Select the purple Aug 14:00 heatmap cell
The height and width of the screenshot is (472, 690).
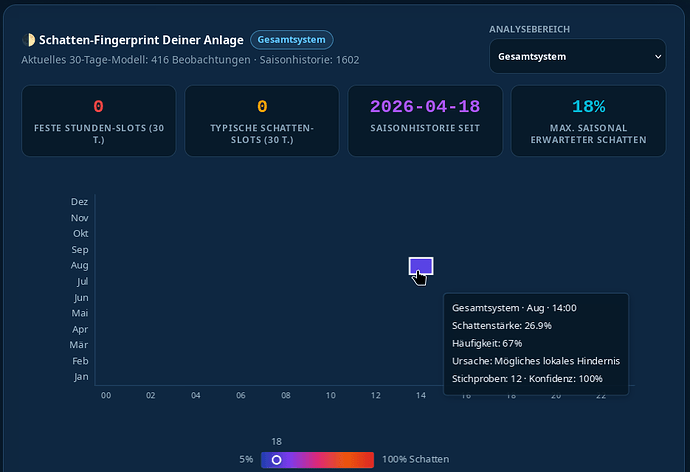421,266
